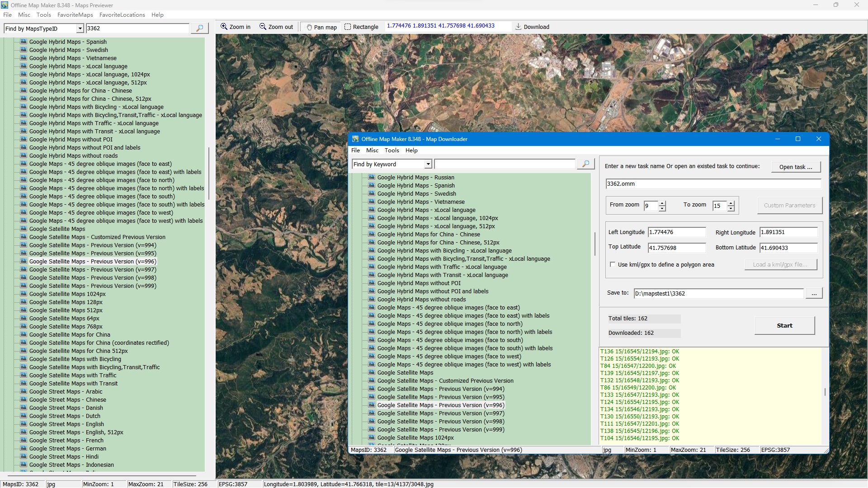This screenshot has height=488, width=868.
Task: Select the Rectangle selection tool
Action: tap(361, 27)
